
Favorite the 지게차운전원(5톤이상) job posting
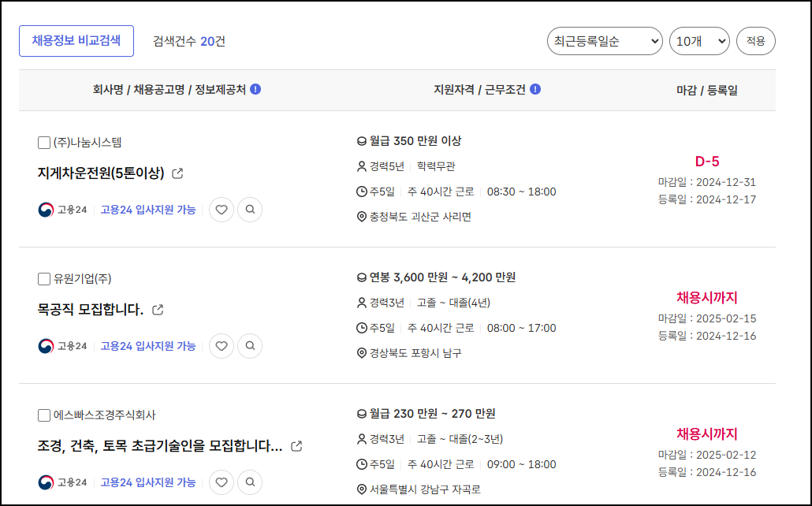point(222,210)
